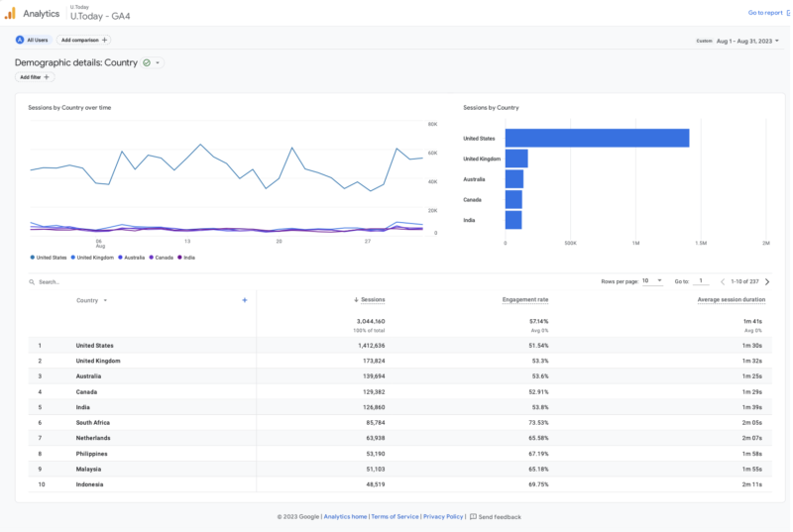
Task: Click the All Users segment badge
Action: point(34,40)
